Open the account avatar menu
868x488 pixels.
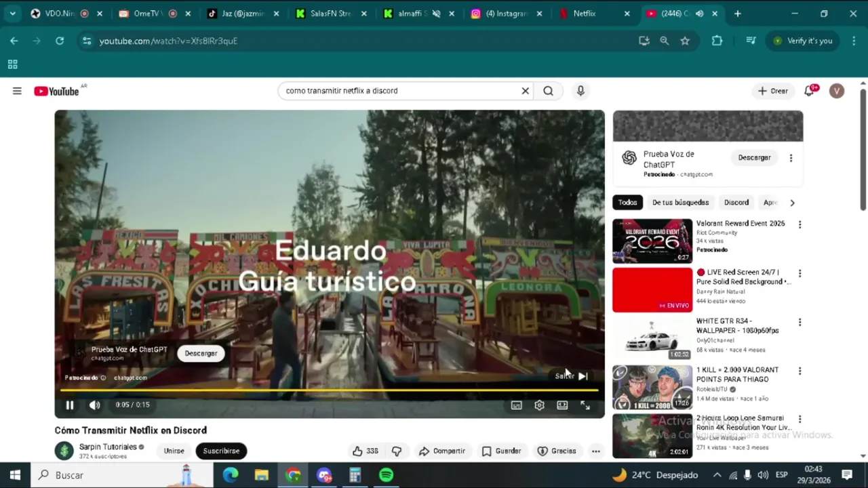[837, 91]
